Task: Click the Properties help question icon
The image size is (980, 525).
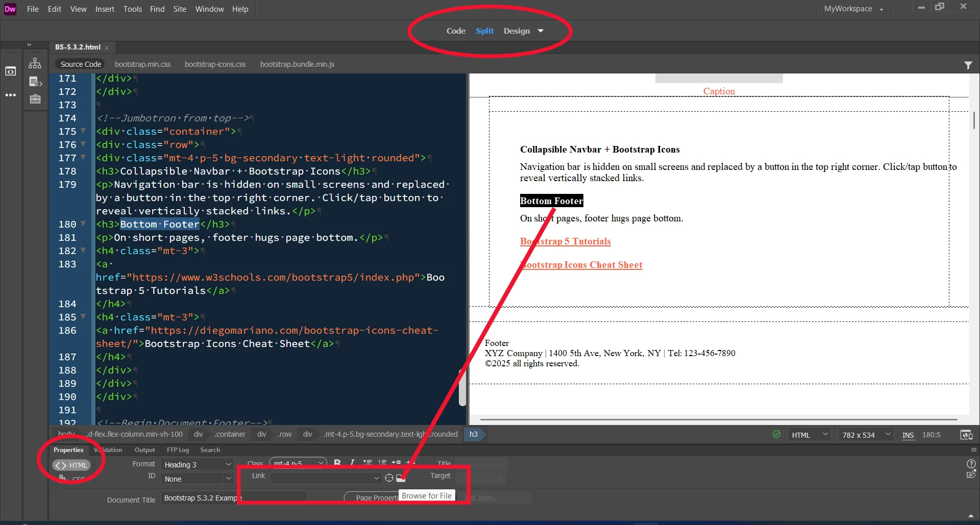Action: point(971,464)
